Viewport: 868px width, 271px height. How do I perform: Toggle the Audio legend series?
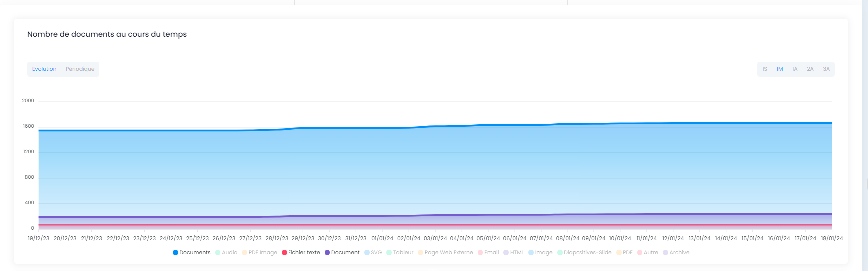(226, 253)
